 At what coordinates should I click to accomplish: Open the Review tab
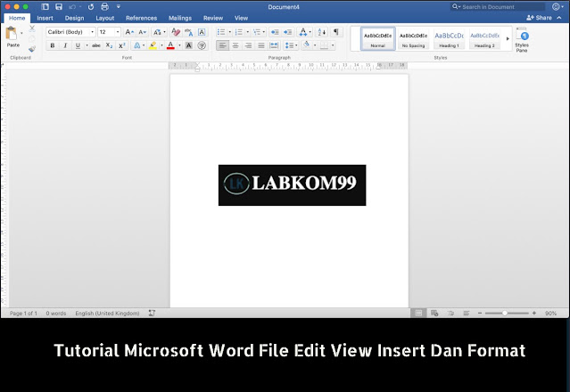213,18
